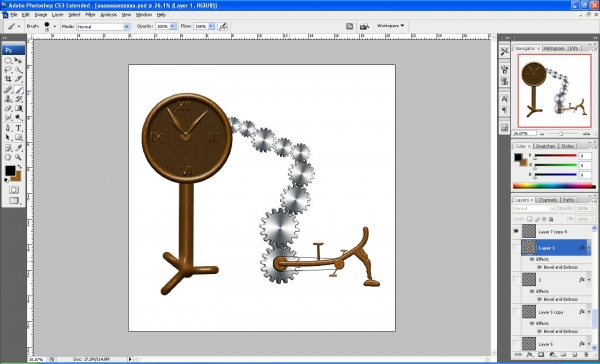Viewport: 600px width, 364px height.
Task: Show Layer 5 visibility box
Action: pyautogui.click(x=516, y=343)
